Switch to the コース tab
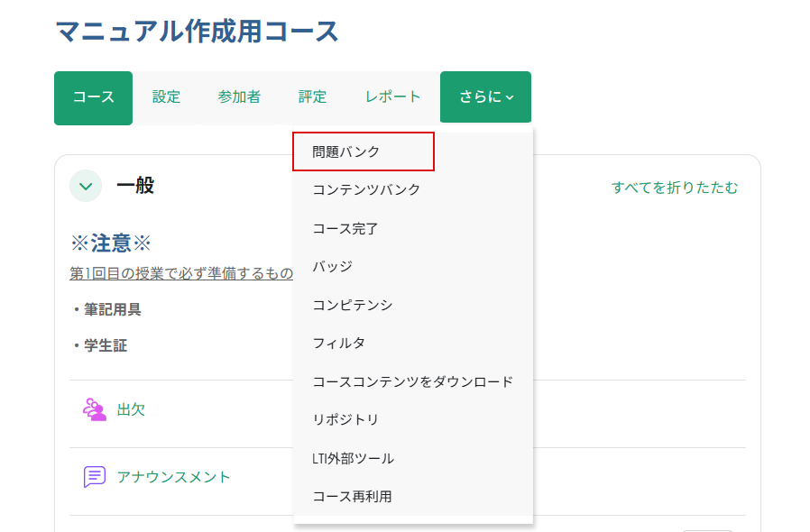The width and height of the screenshot is (810, 532). (x=93, y=97)
